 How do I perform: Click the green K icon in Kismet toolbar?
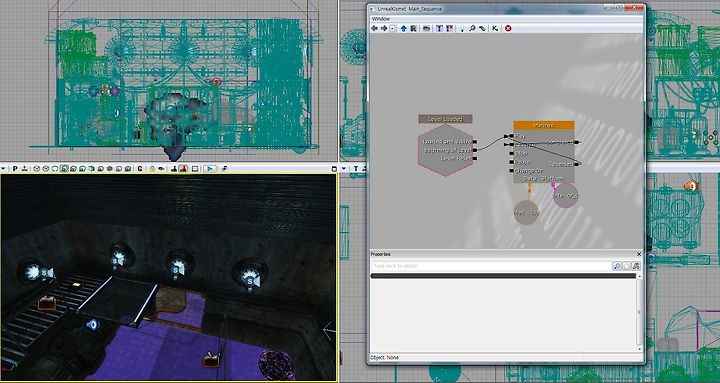click(495, 28)
